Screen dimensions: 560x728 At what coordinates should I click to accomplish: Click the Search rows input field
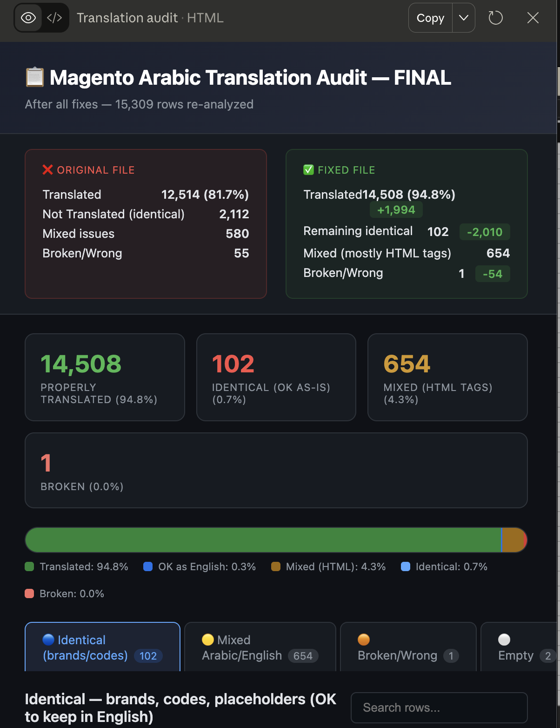point(439,708)
